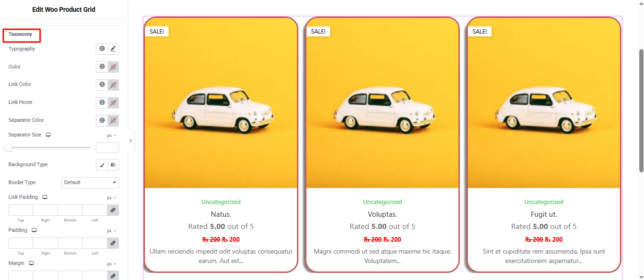Open px unit selector for Link Padding
This screenshot has height=280, width=644.
111,198
